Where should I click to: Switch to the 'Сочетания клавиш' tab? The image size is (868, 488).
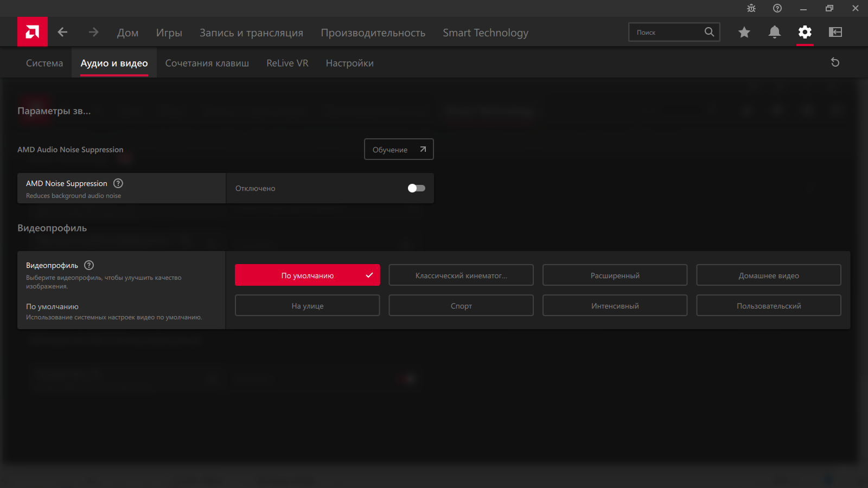pyautogui.click(x=207, y=63)
